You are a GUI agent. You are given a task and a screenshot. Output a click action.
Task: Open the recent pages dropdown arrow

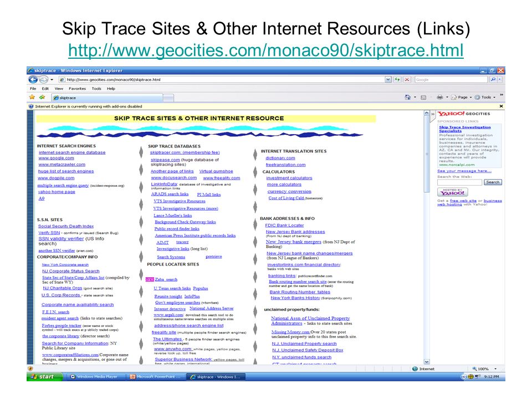coord(52,80)
